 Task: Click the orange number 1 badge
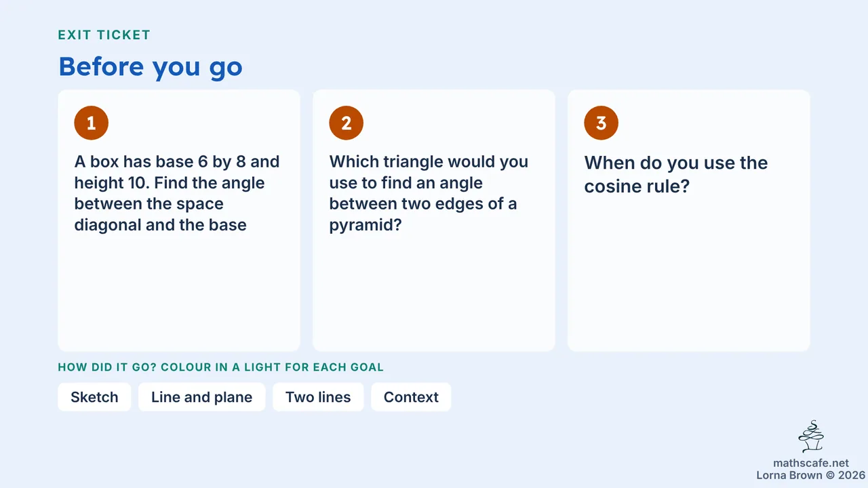[x=92, y=123]
